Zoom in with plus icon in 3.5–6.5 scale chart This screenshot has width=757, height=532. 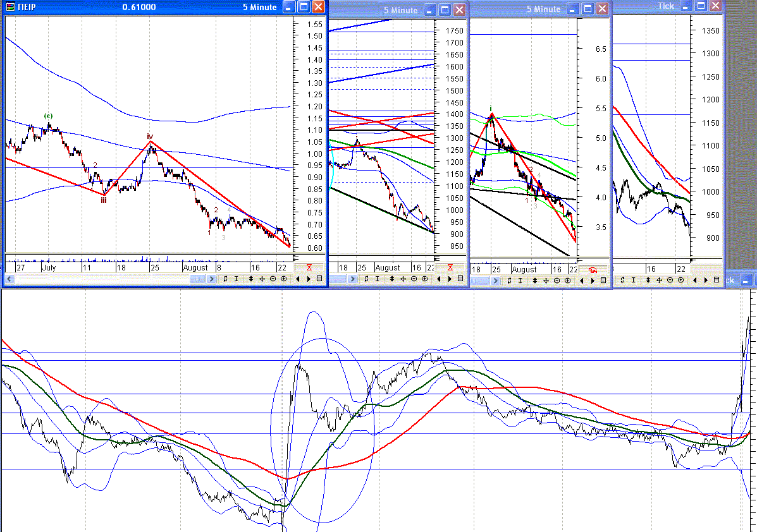[x=567, y=281]
